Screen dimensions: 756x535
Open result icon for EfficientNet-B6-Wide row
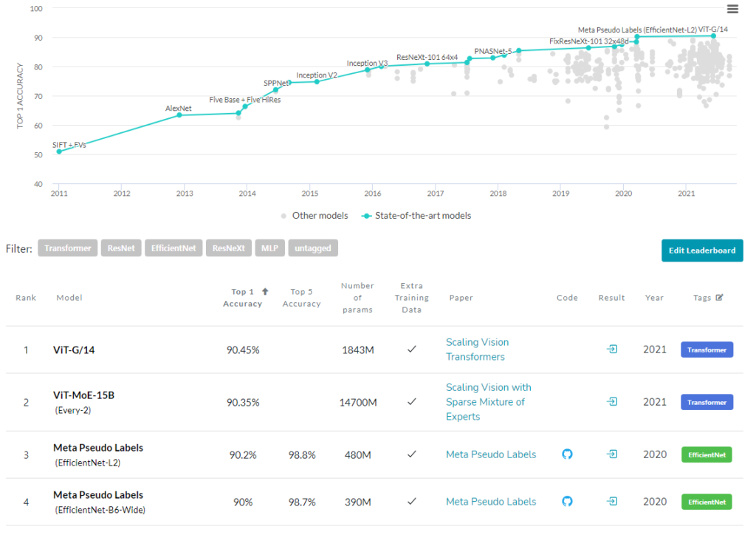[x=611, y=502]
